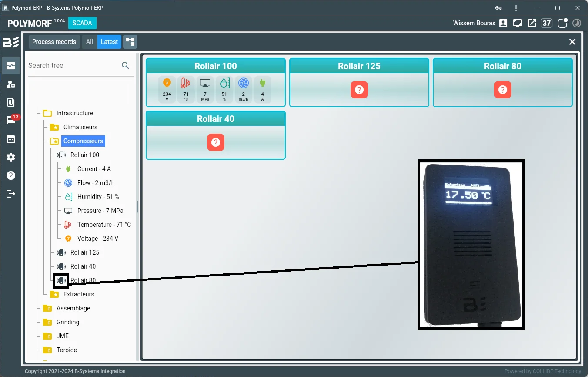Viewport: 588px width, 377px height.
Task: Click the Rollair 125 card unknown status icon
Action: coord(359,90)
